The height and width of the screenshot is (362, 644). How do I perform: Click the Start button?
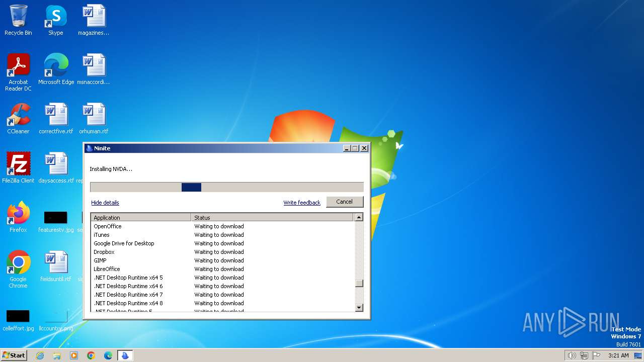point(14,355)
